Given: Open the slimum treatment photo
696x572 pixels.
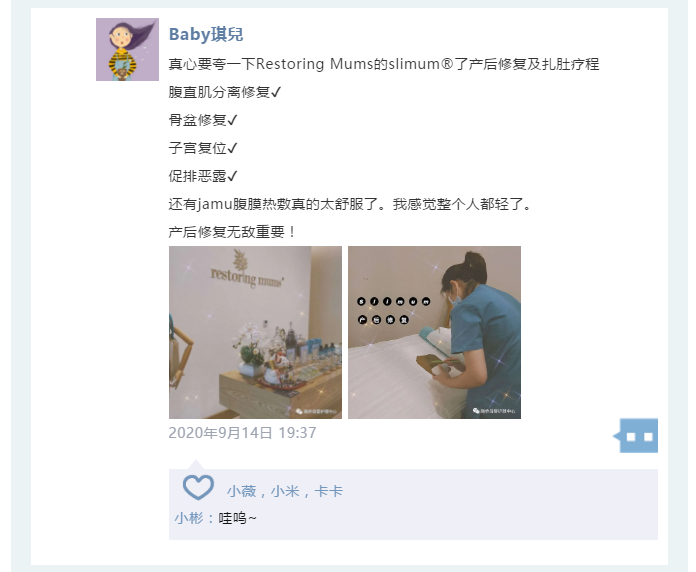Looking at the screenshot, I should point(434,332).
